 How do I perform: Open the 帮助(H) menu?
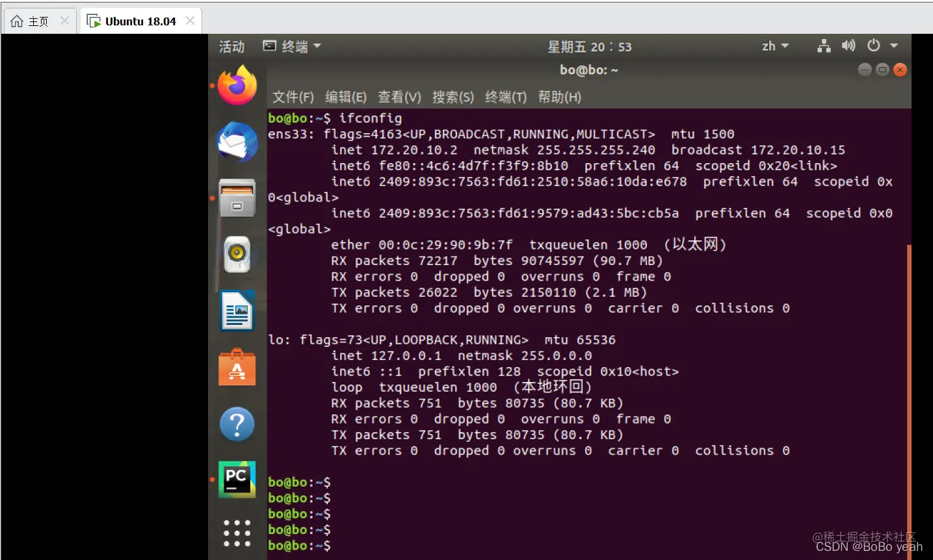click(x=560, y=97)
